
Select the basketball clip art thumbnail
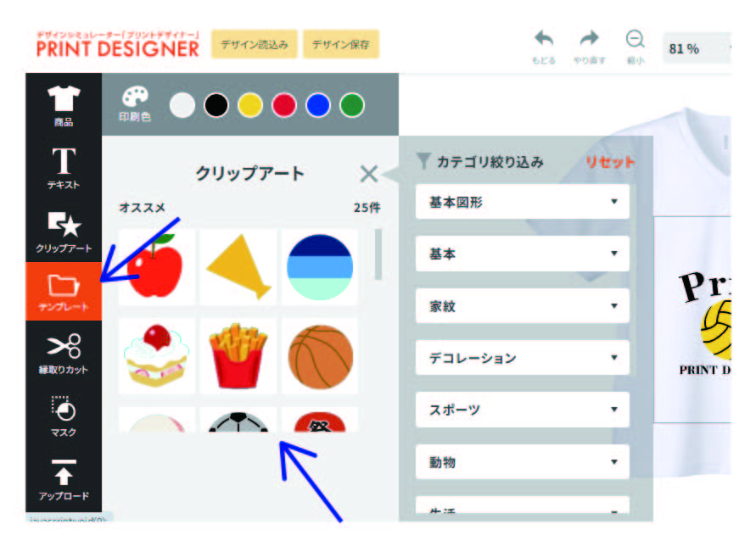pyautogui.click(x=320, y=356)
